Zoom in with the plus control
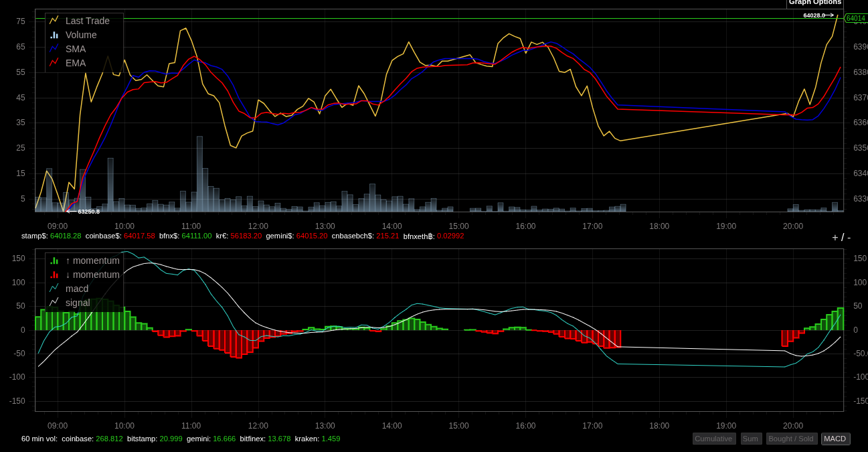Image resolution: width=868 pixels, height=452 pixels. [835, 238]
